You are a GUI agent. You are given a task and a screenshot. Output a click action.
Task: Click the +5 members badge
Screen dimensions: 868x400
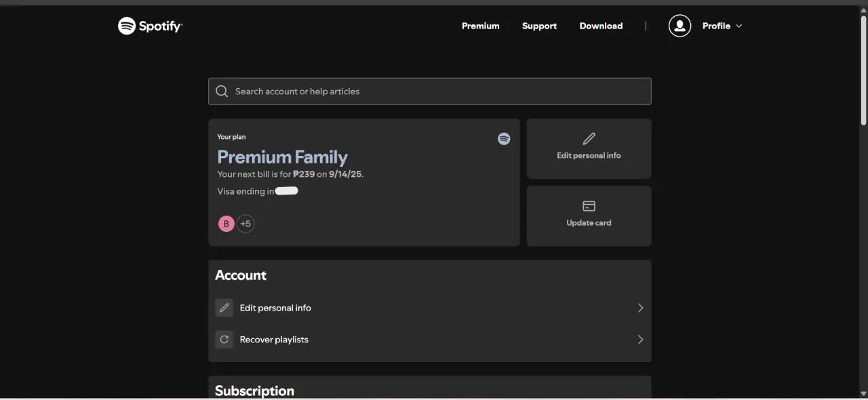click(245, 224)
